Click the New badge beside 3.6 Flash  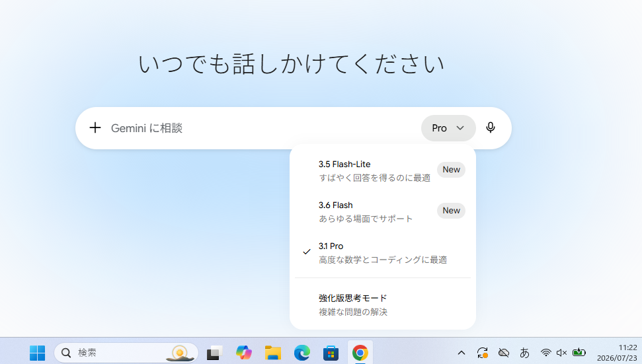tap(451, 211)
